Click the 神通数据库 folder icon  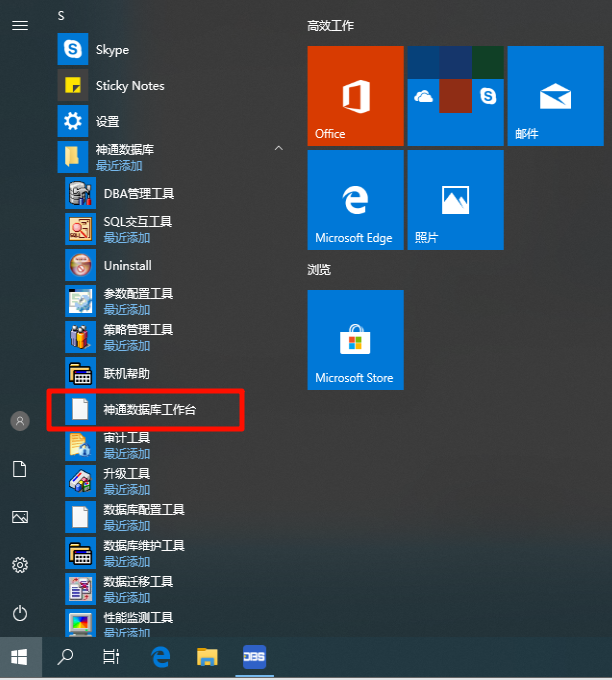pos(72,157)
